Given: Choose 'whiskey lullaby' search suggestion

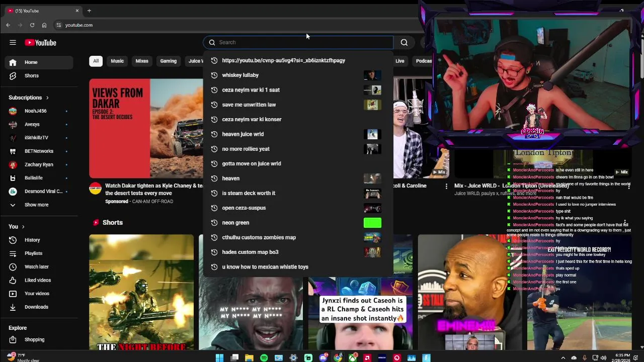Looking at the screenshot, I should click(298, 75).
